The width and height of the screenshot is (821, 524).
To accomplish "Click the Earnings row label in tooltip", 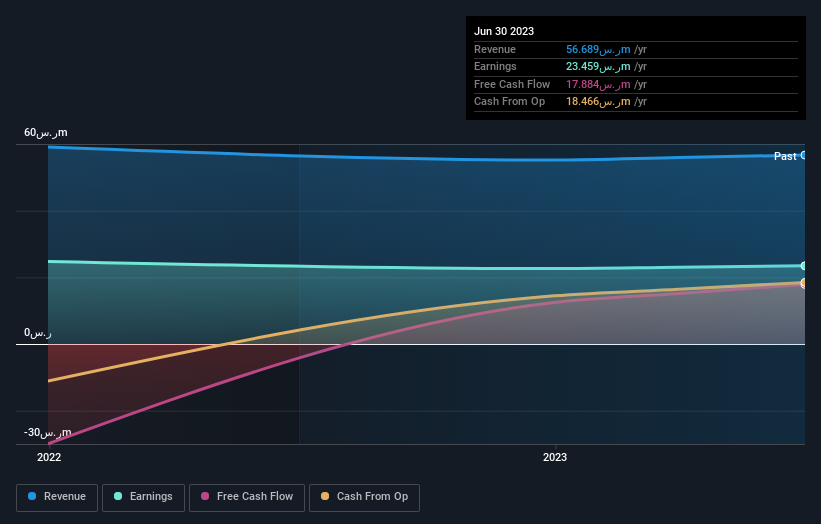I will 495,66.
